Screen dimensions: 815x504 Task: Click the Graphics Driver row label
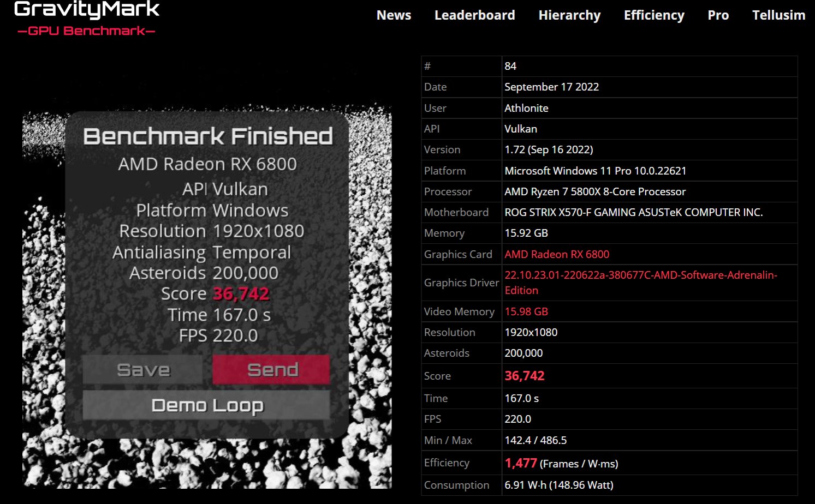coord(461,283)
